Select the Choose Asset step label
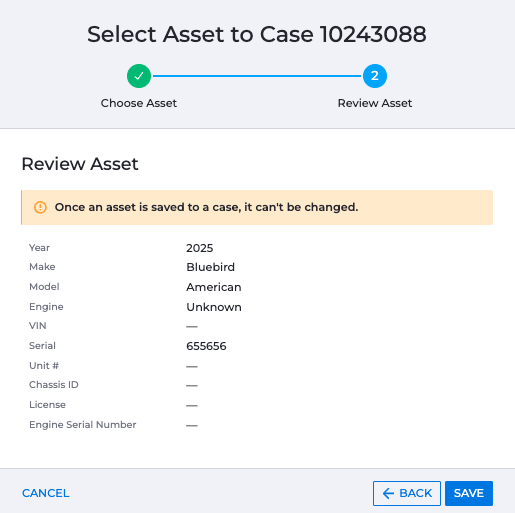The height and width of the screenshot is (513, 515). click(x=139, y=103)
